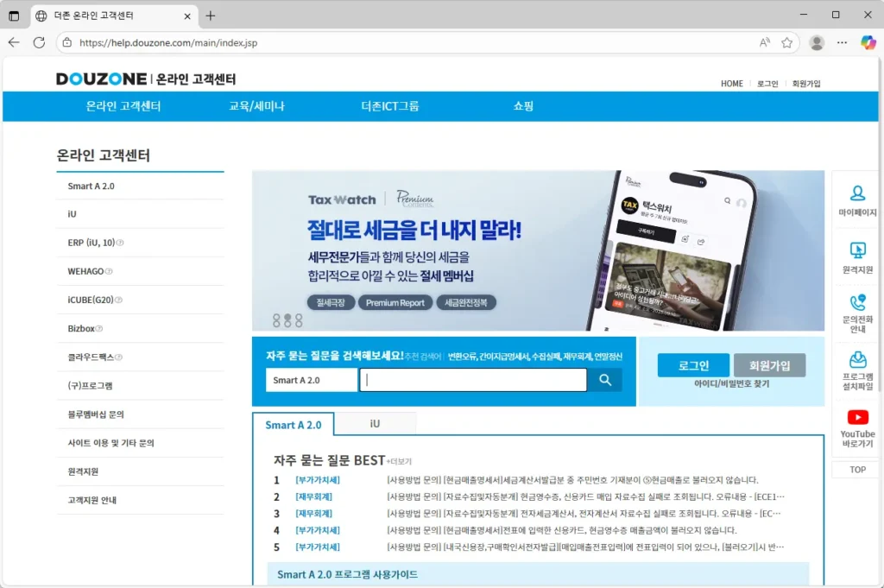Click the FAQ search text field

(x=473, y=380)
